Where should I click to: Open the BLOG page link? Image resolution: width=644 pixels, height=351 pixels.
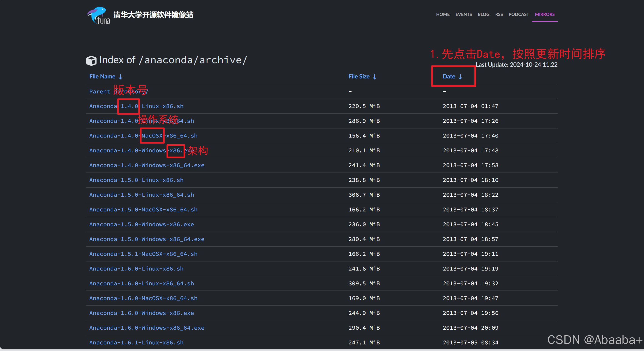click(483, 14)
